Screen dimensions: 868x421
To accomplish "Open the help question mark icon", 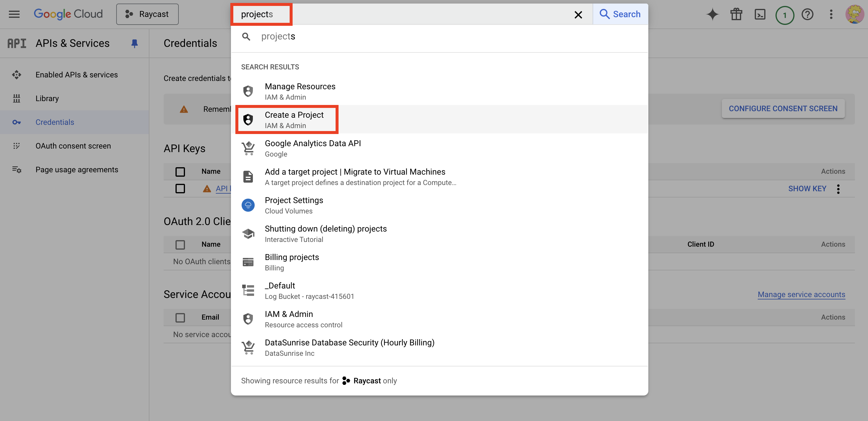I will [807, 14].
